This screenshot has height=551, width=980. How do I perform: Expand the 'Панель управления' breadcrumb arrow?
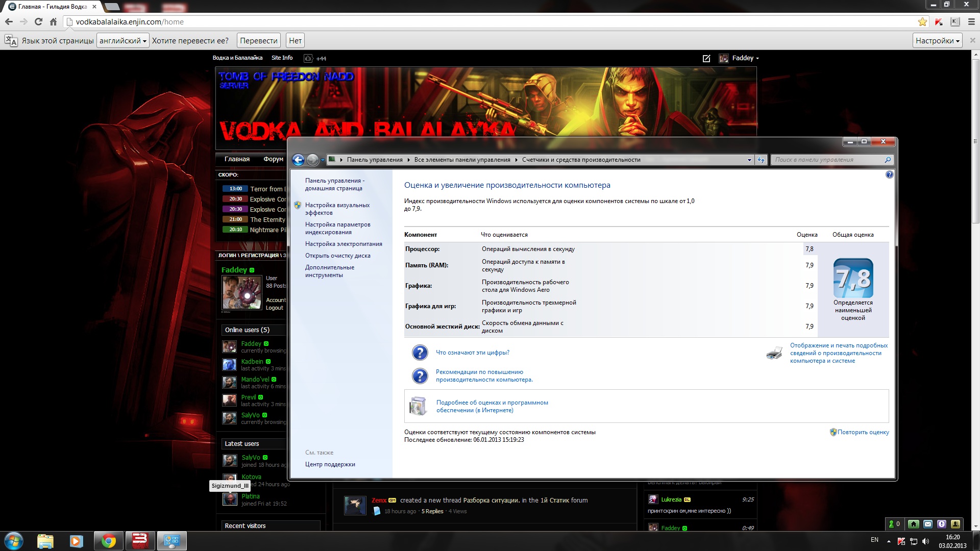pyautogui.click(x=409, y=160)
